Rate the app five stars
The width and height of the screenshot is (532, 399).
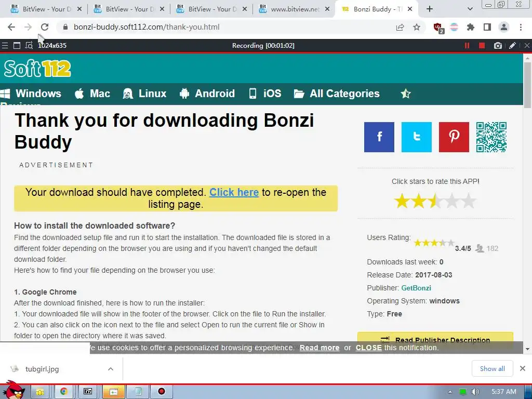click(x=469, y=201)
